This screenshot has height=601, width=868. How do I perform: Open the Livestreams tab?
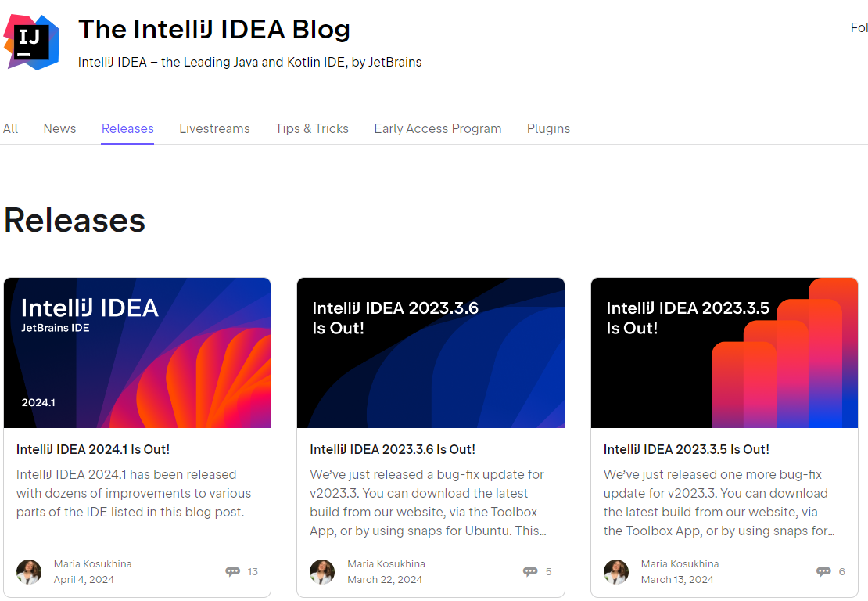(x=214, y=128)
